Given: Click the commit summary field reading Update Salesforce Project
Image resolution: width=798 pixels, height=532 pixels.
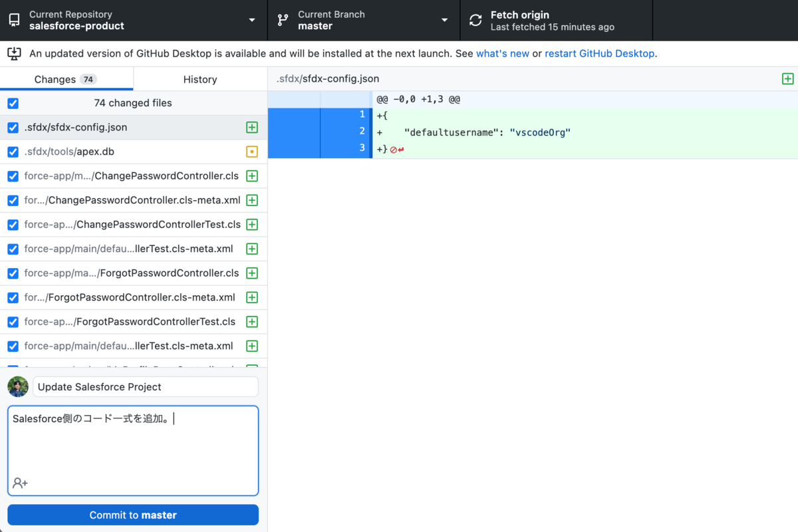Looking at the screenshot, I should point(145,386).
